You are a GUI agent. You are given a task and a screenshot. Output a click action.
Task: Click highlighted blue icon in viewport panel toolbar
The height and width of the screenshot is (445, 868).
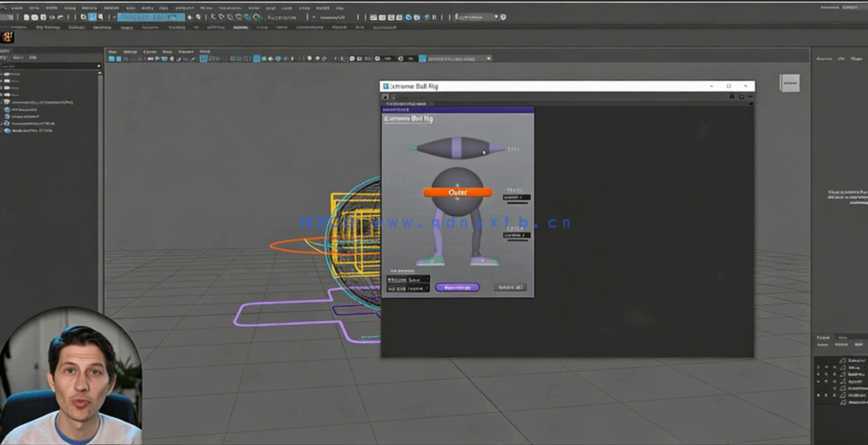pos(257,59)
